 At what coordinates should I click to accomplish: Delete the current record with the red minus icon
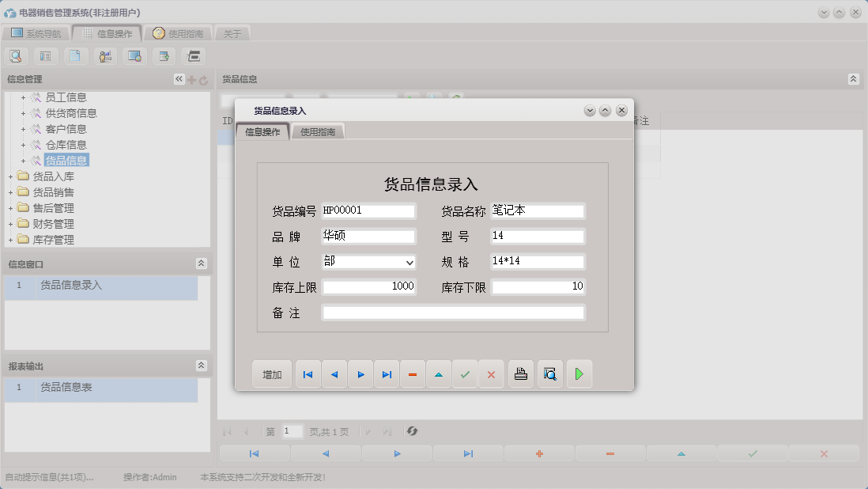point(413,373)
